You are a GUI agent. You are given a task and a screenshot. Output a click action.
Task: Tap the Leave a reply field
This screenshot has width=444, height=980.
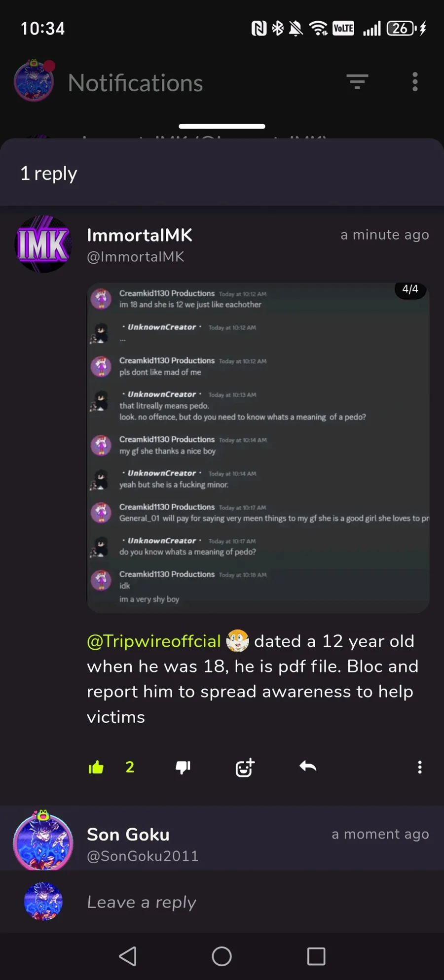point(247,902)
